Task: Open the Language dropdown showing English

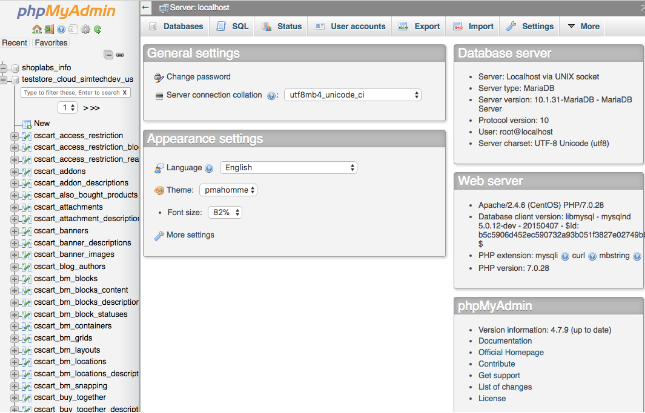Action: click(289, 168)
